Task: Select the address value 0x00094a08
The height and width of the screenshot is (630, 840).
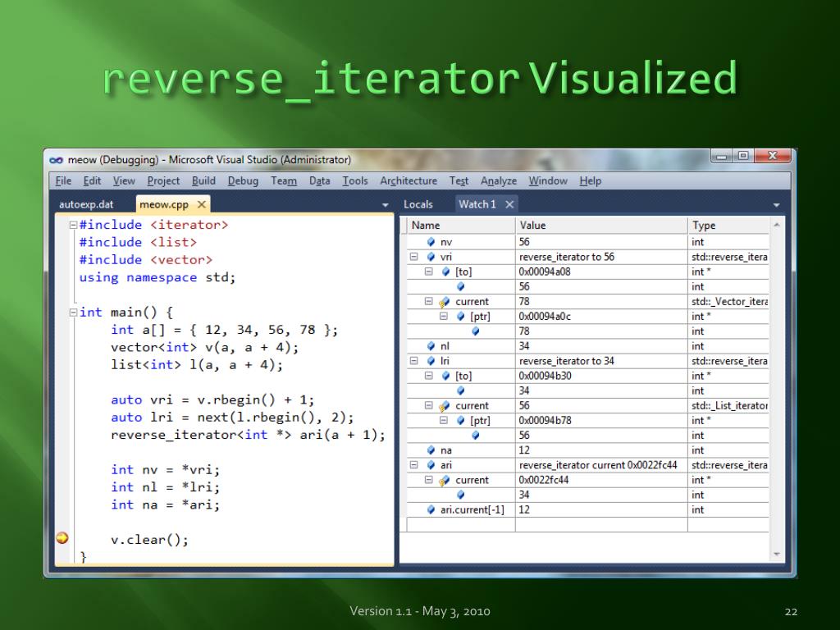Action: [x=545, y=272]
